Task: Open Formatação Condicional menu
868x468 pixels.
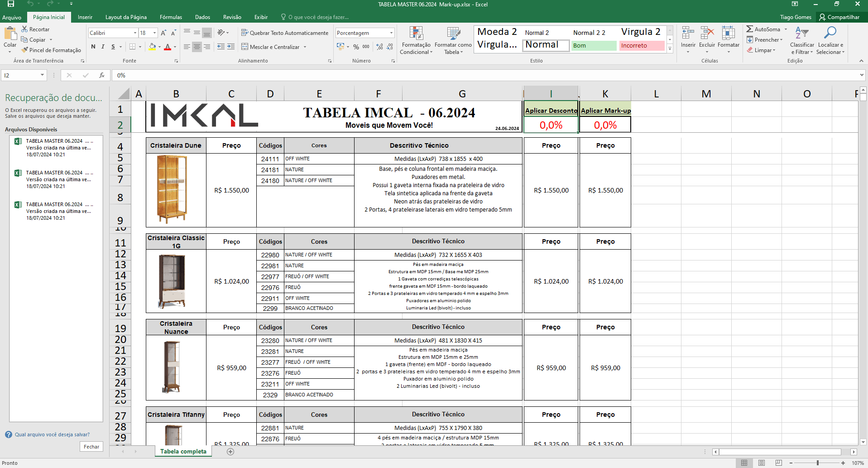Action: [x=416, y=40]
